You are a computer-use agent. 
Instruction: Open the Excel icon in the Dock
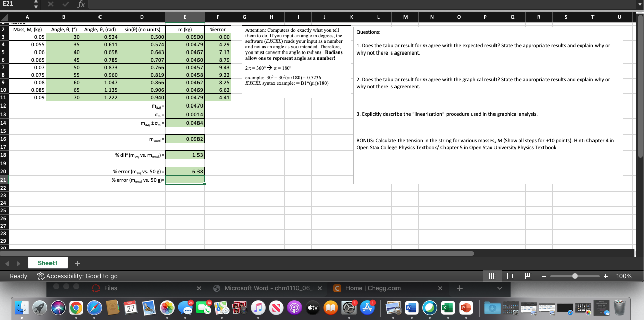click(x=448, y=307)
